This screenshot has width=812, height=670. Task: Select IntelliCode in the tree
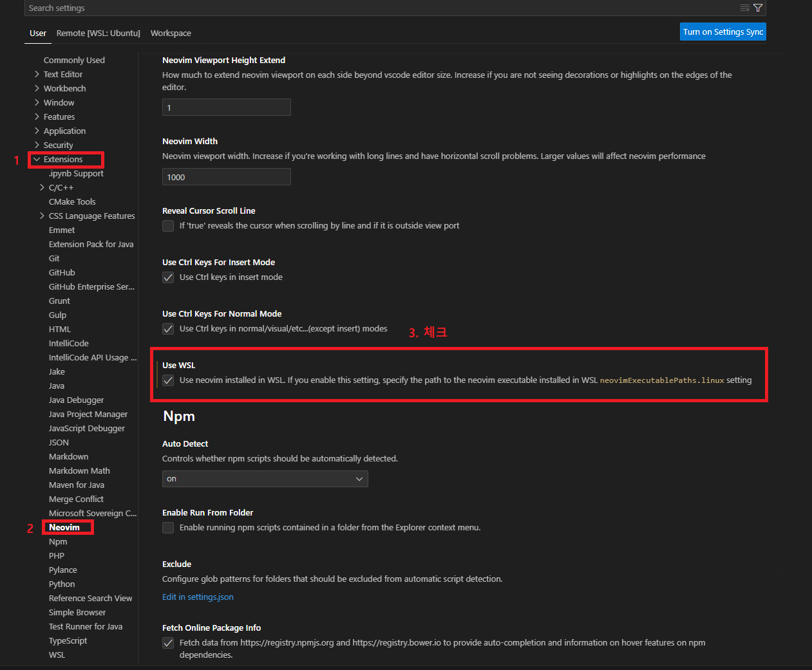pos(69,343)
